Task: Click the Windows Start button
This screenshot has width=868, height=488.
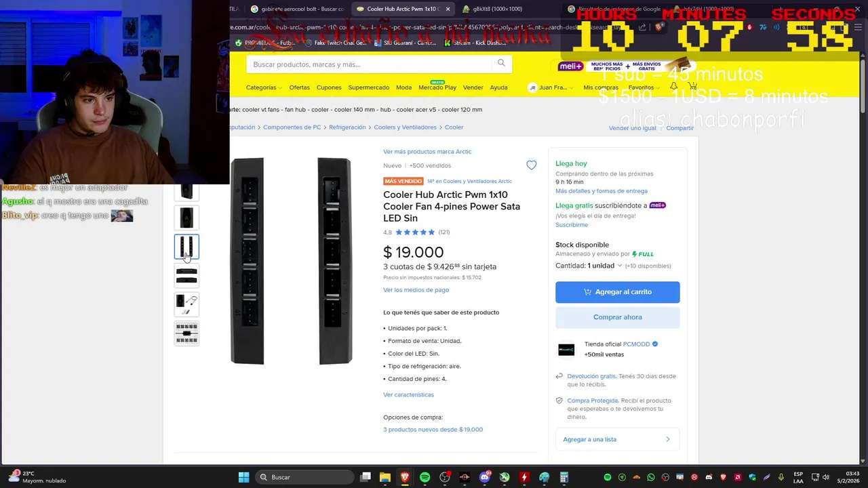Action: [243, 477]
